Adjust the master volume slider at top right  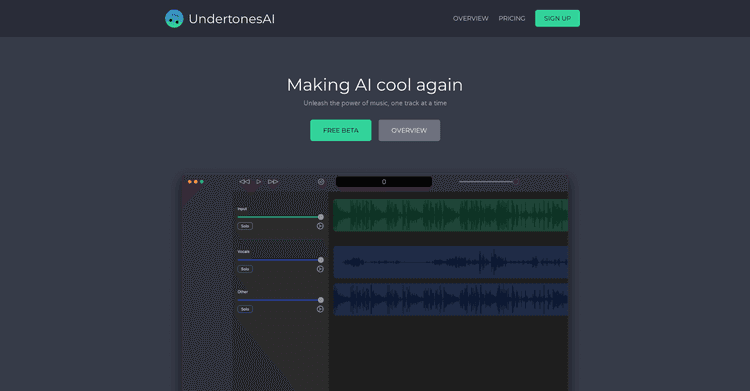point(488,182)
